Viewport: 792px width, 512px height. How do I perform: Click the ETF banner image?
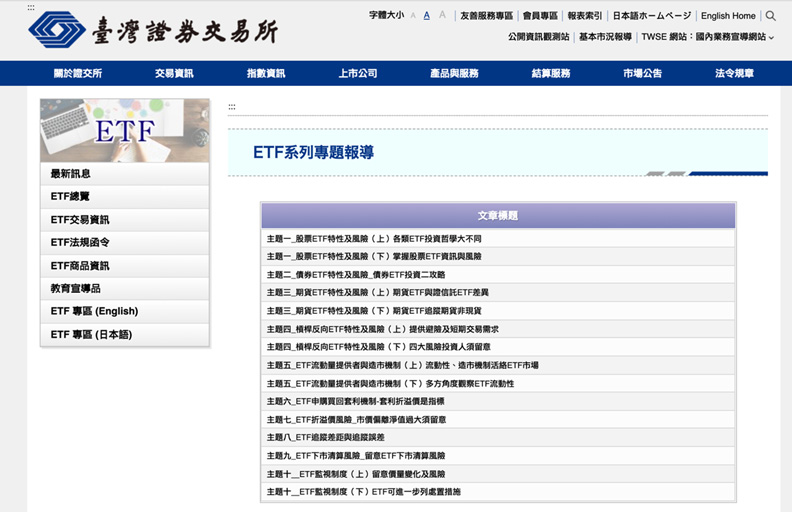tap(125, 130)
